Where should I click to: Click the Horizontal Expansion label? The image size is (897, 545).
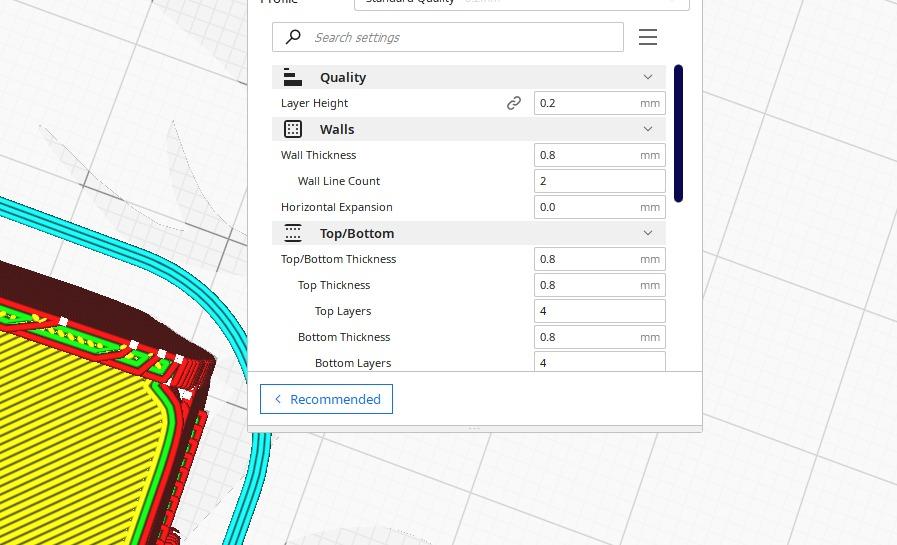point(336,207)
